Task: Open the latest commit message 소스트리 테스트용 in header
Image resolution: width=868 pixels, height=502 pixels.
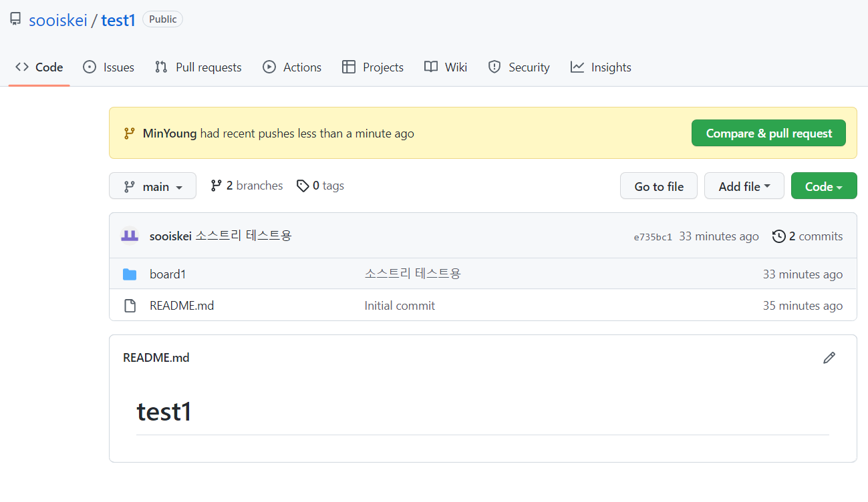Action: (x=244, y=236)
